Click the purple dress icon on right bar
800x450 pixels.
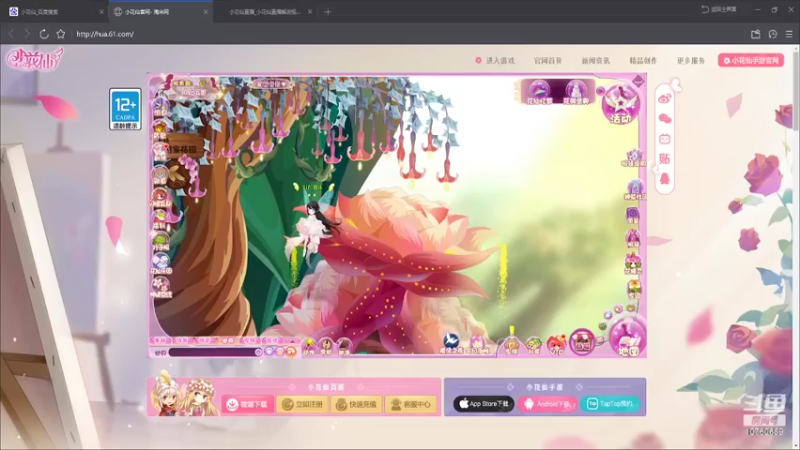(x=633, y=238)
